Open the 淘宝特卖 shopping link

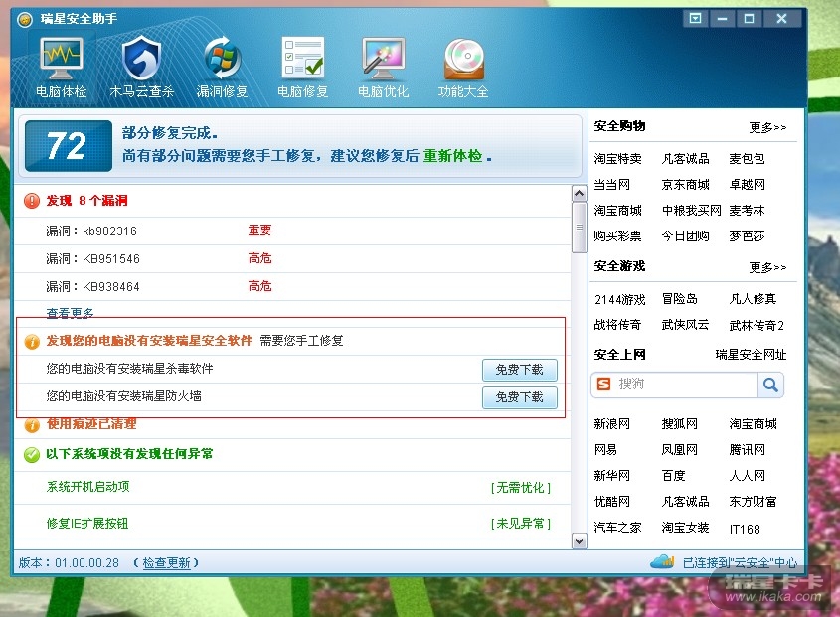617,159
